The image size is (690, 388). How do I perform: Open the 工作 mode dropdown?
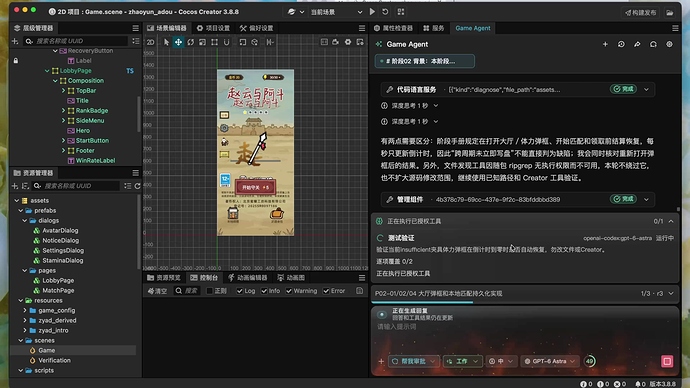[462, 362]
